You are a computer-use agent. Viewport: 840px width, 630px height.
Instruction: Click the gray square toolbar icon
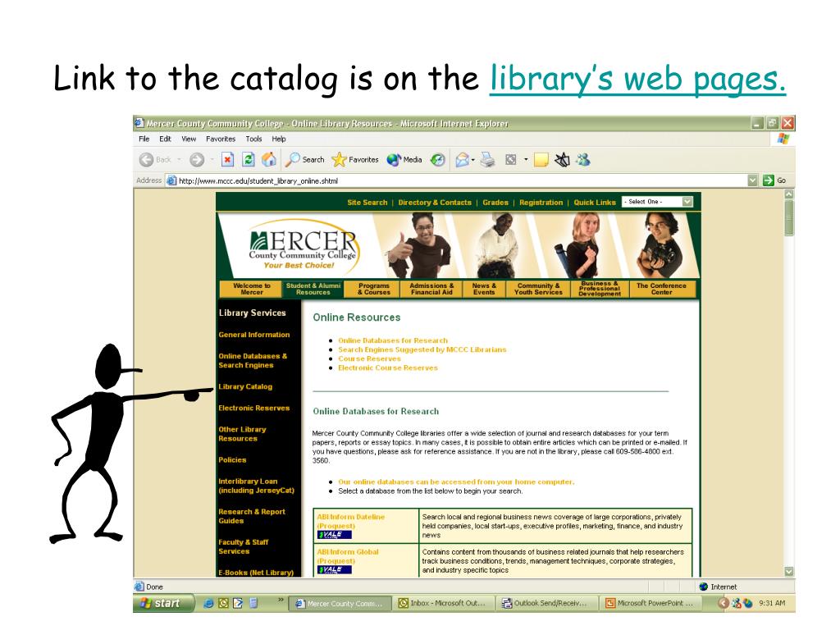click(511, 160)
